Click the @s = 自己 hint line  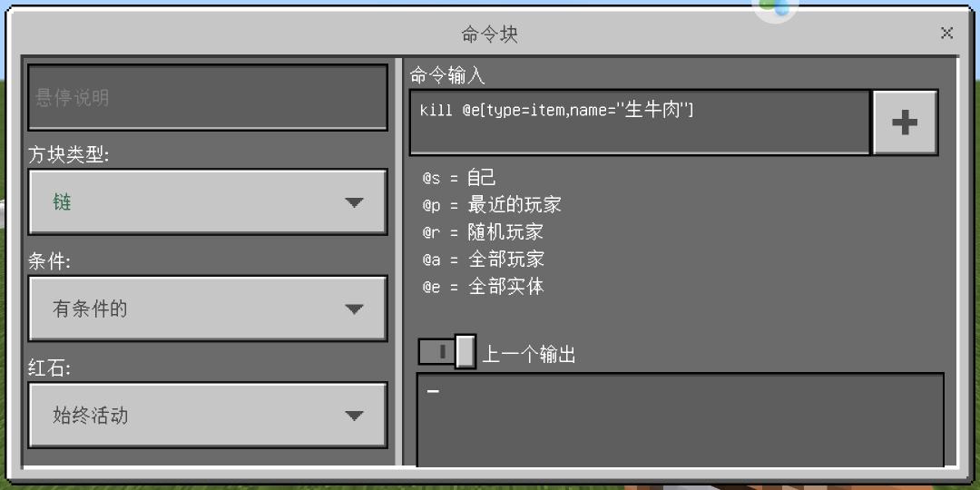click(459, 178)
